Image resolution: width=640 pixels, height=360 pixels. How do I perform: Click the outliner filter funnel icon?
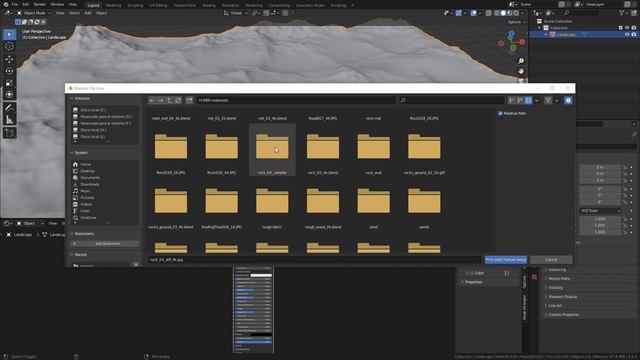(x=622, y=13)
